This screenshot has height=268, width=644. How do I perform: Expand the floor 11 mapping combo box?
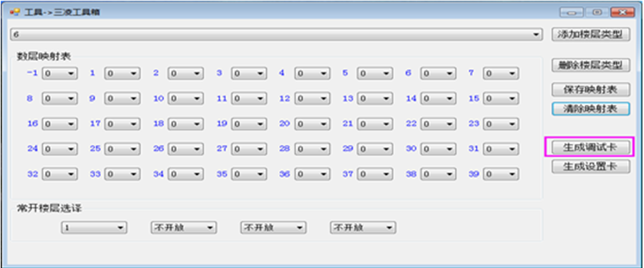pos(249,99)
